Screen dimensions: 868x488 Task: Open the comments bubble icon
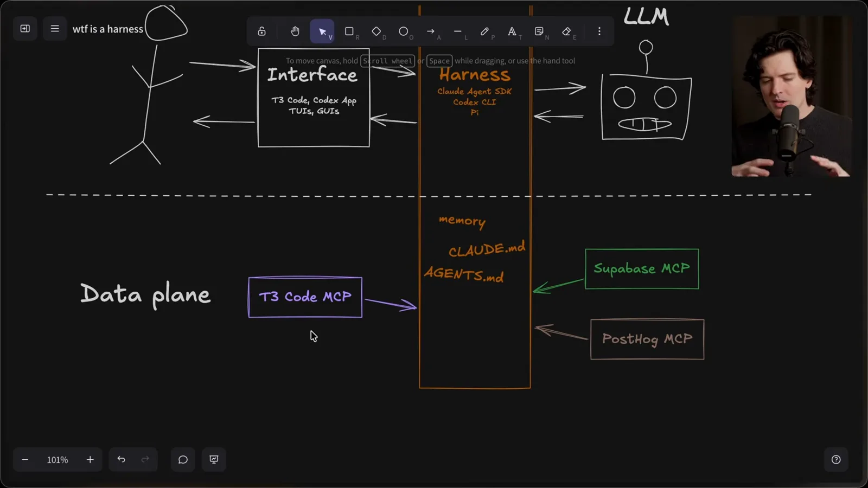point(183,460)
